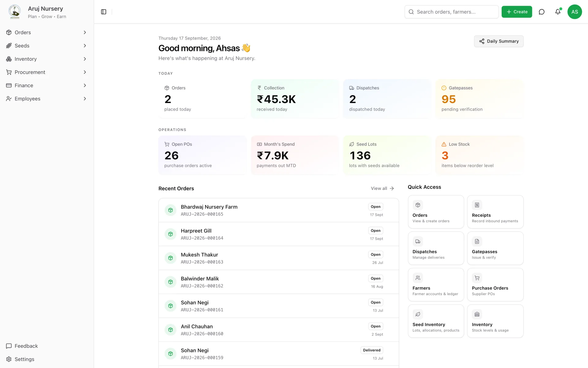Toggle the sidebar panel icon

[104, 12]
